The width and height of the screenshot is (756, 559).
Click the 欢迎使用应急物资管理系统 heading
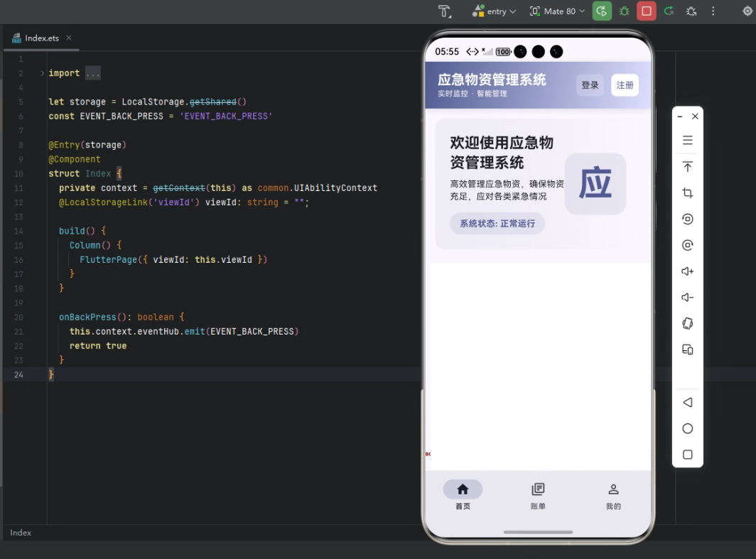pyautogui.click(x=502, y=152)
